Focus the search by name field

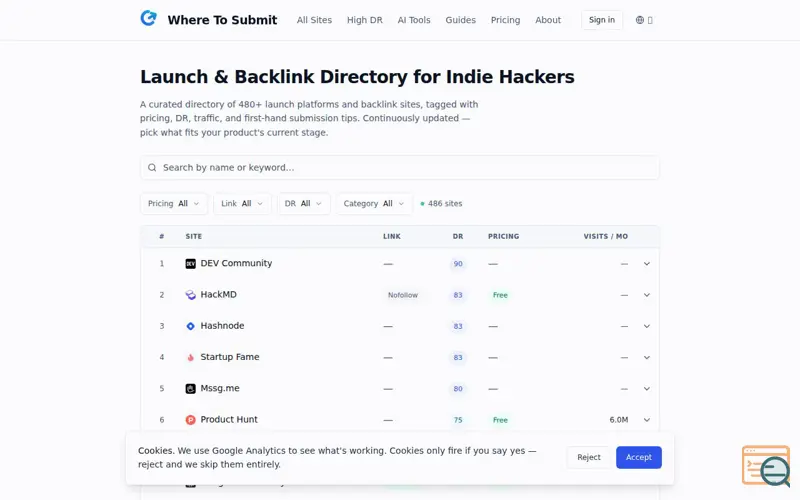click(x=399, y=167)
